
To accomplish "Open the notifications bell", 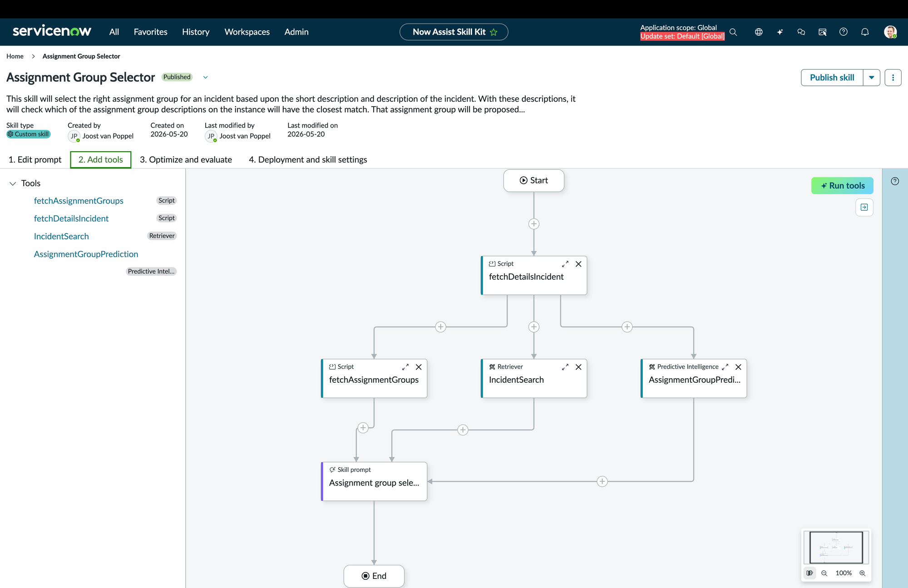I will [865, 32].
